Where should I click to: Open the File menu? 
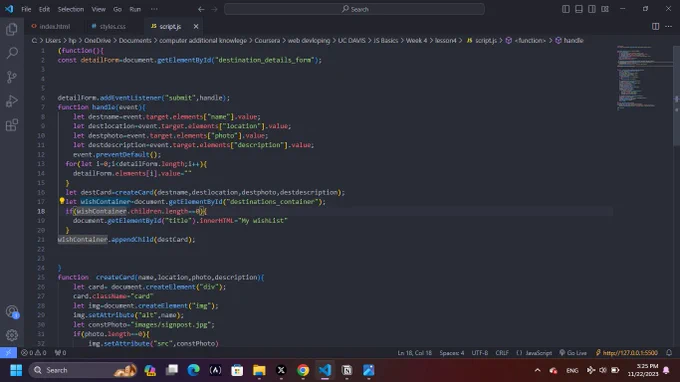(26, 9)
